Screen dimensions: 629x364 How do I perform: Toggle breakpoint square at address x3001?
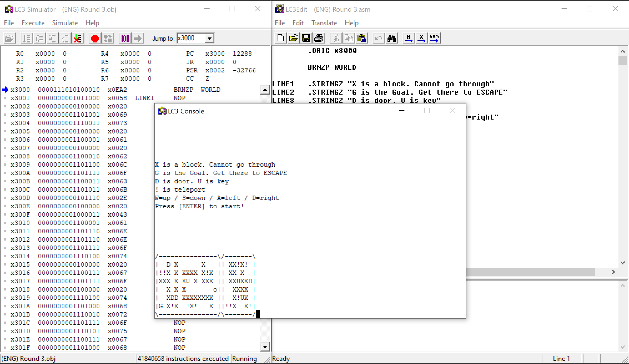pyautogui.click(x=5, y=98)
